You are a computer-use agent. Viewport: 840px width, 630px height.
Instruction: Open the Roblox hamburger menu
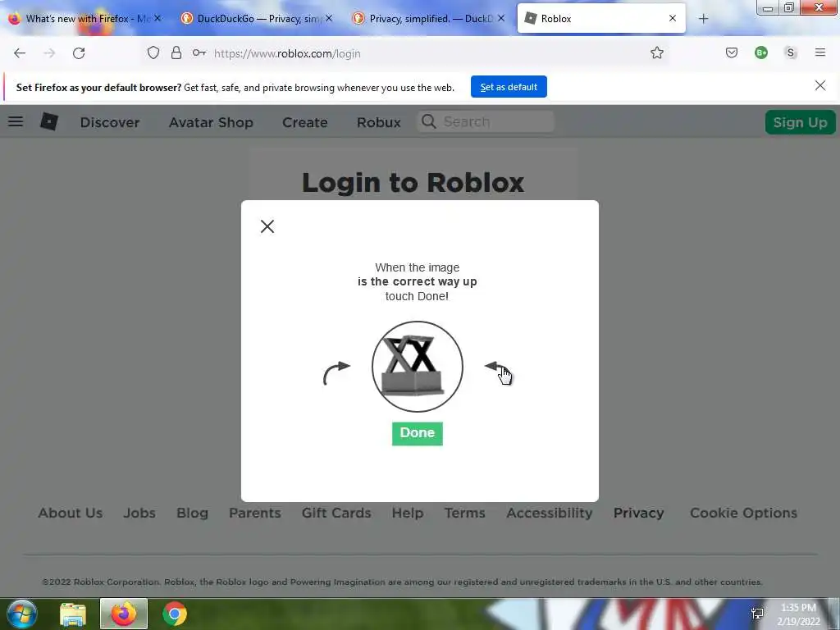(x=16, y=121)
